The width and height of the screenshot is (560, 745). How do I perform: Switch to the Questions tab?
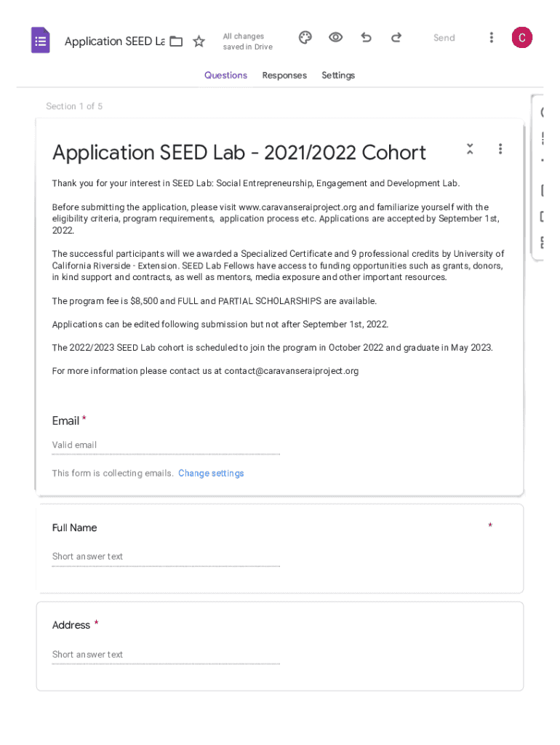225,75
